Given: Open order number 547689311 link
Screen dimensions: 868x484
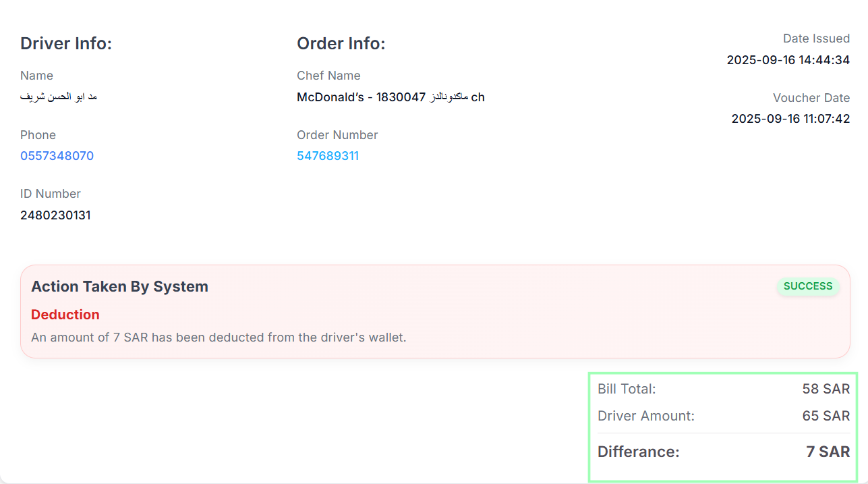Looking at the screenshot, I should (328, 156).
